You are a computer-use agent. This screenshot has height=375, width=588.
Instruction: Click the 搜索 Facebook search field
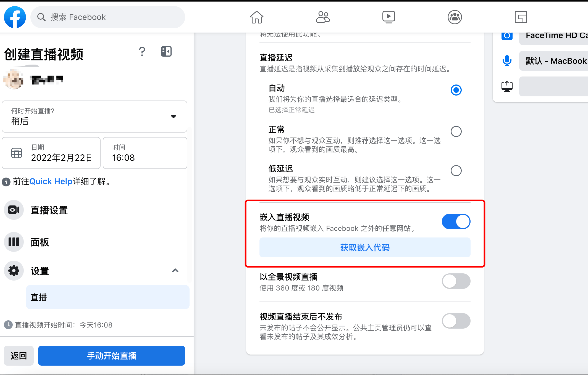point(108,17)
